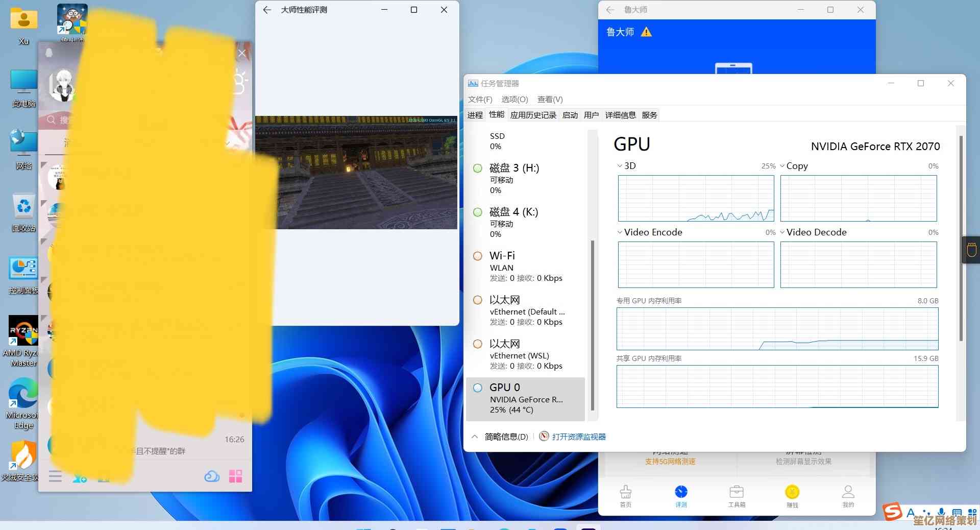Open the 我的 profile icon

[x=848, y=492]
